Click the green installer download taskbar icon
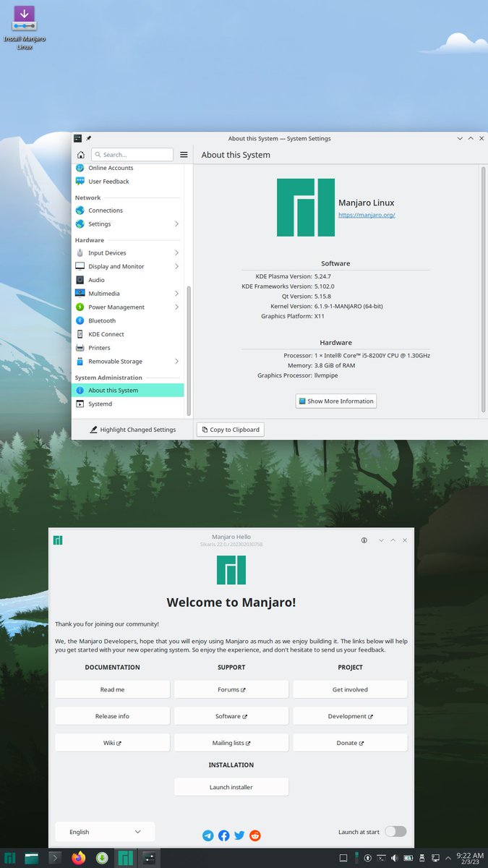 click(x=102, y=858)
